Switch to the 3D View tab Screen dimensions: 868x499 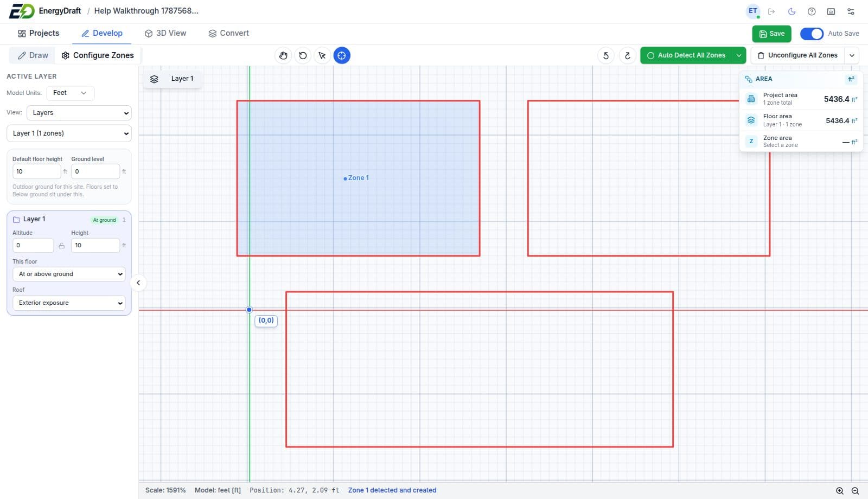pyautogui.click(x=165, y=33)
